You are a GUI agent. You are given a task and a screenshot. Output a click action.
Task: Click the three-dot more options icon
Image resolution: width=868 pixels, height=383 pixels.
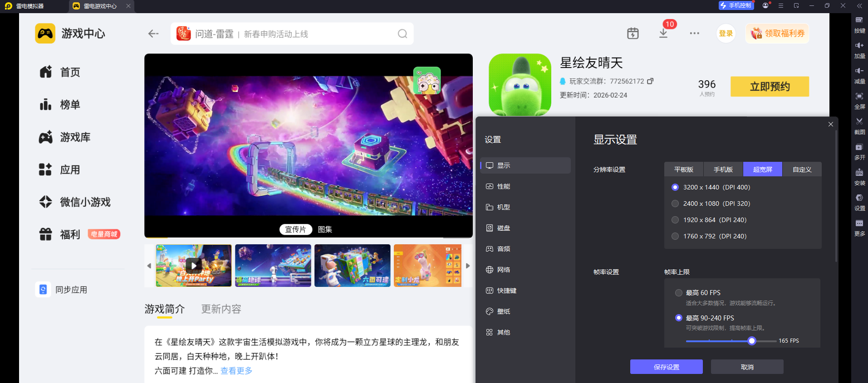[695, 34]
